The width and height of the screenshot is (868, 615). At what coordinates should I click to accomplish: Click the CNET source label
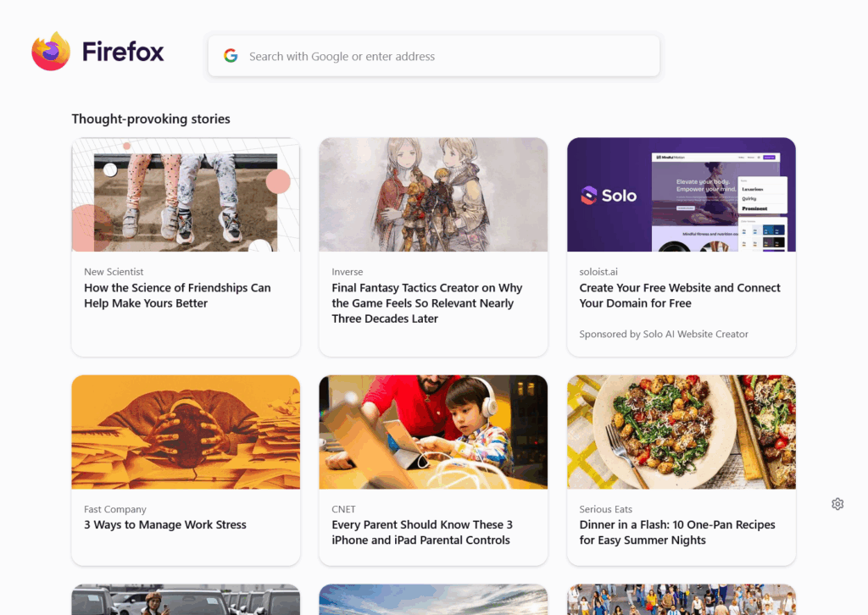coord(344,509)
